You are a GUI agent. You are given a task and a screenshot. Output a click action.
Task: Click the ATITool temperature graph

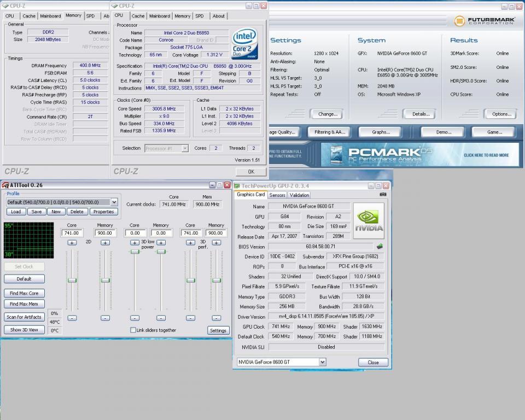point(29,240)
